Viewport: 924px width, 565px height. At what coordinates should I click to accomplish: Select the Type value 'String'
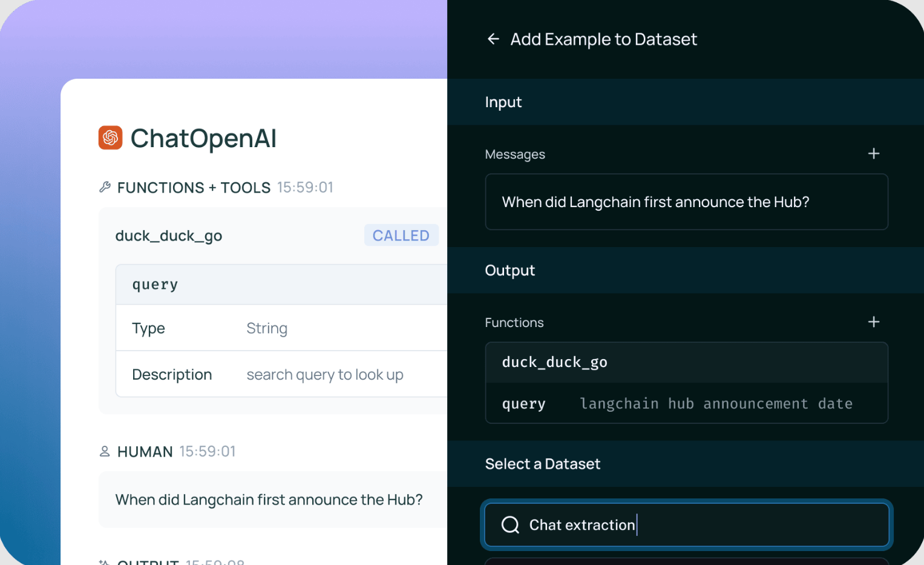tap(267, 328)
